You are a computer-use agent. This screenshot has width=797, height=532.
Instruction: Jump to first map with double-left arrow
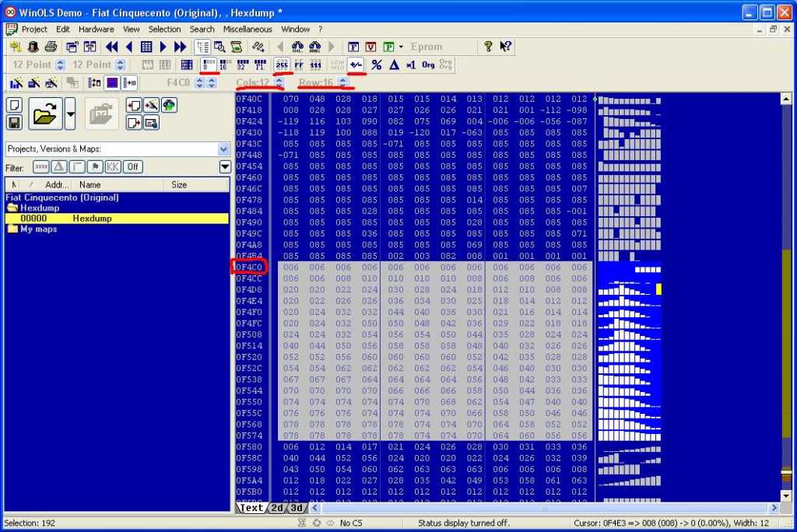(x=111, y=47)
